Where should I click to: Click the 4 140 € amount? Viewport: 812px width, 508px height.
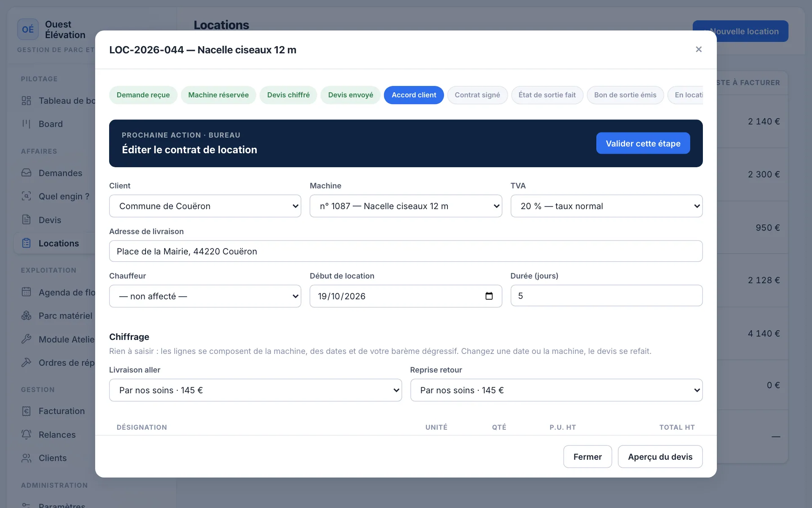[764, 334]
